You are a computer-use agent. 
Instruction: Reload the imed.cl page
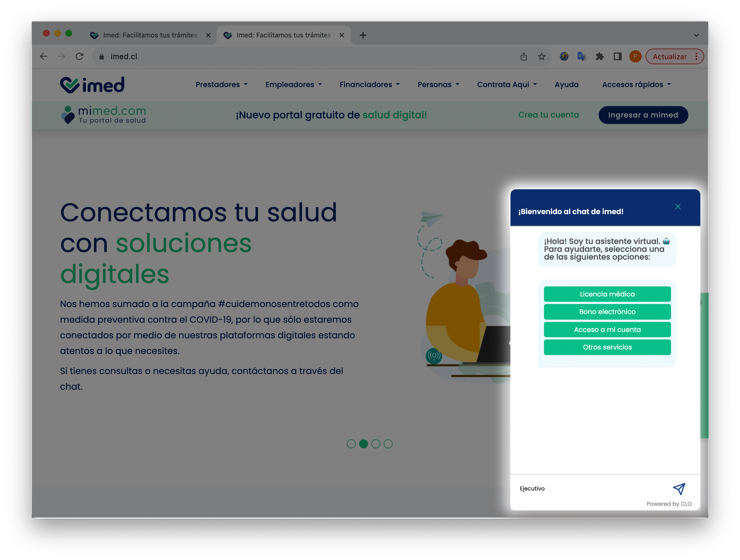79,57
